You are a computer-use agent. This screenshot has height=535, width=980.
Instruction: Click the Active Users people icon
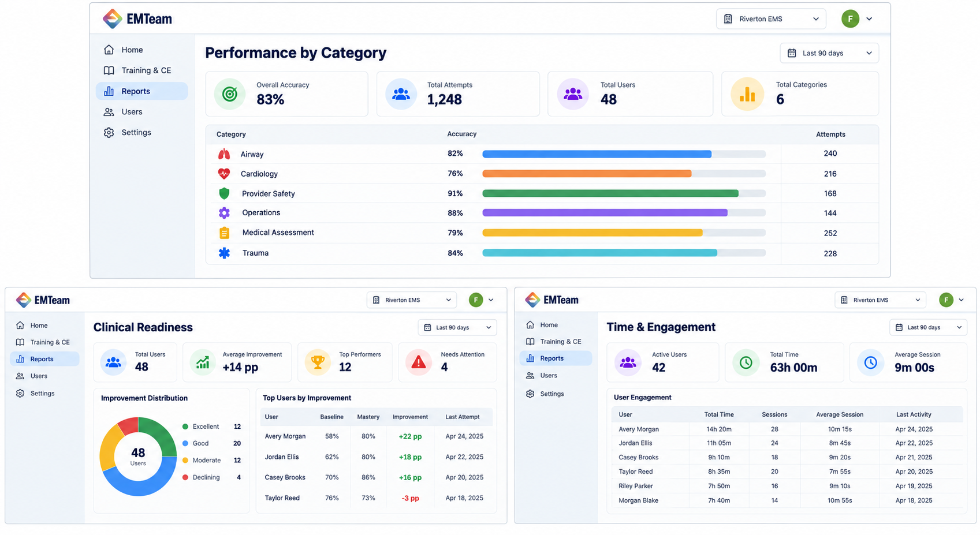pyautogui.click(x=628, y=362)
